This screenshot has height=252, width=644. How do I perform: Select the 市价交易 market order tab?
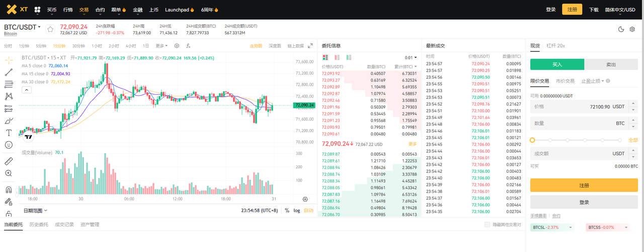click(x=565, y=81)
